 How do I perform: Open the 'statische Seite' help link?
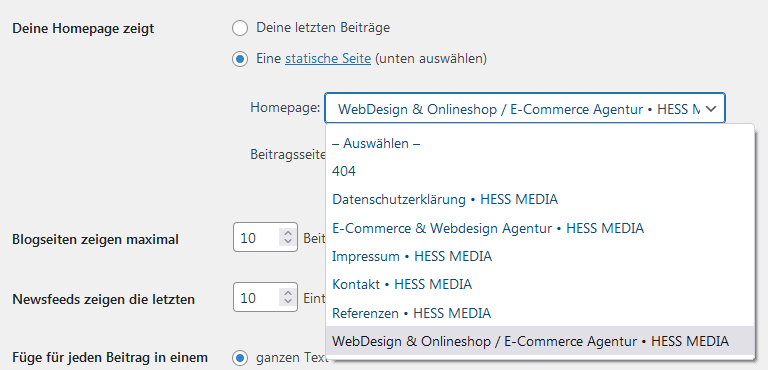(x=328, y=59)
